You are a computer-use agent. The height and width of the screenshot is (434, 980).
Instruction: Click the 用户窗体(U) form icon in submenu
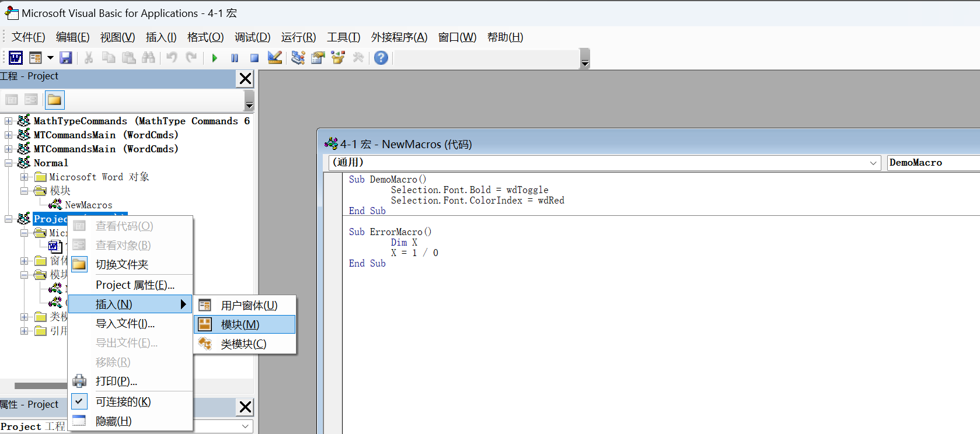(205, 305)
